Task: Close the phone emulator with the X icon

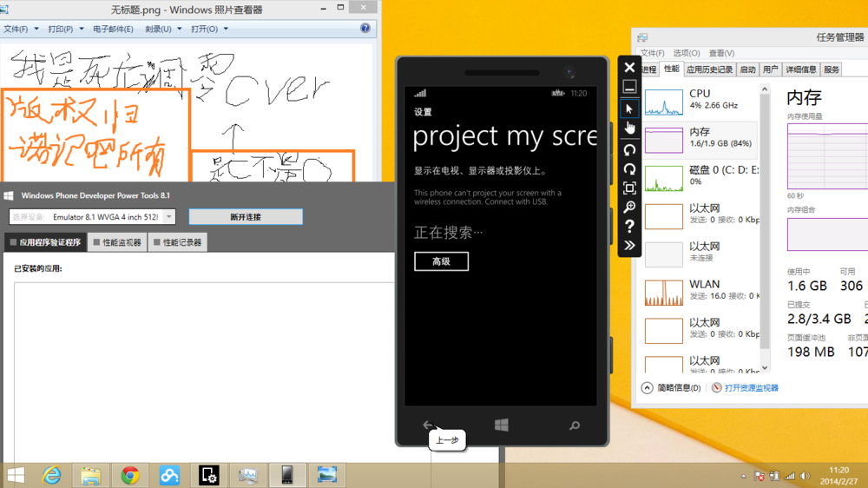Action: [629, 68]
